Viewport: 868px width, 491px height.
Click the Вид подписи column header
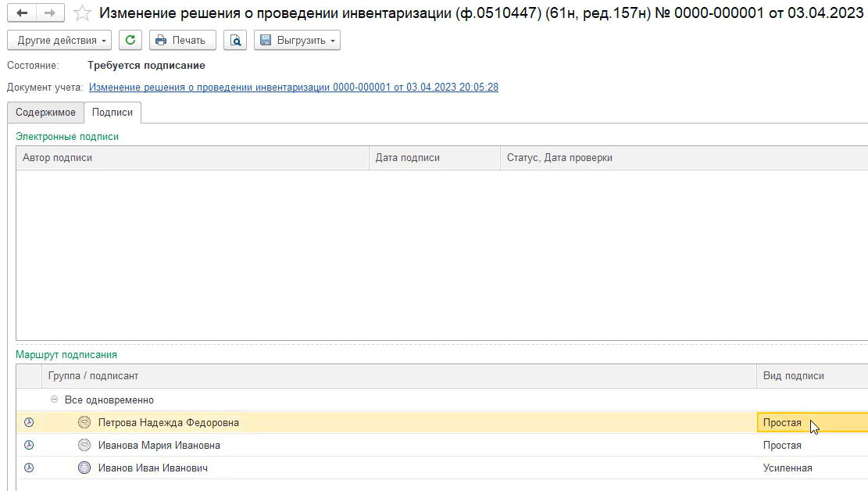click(812, 376)
